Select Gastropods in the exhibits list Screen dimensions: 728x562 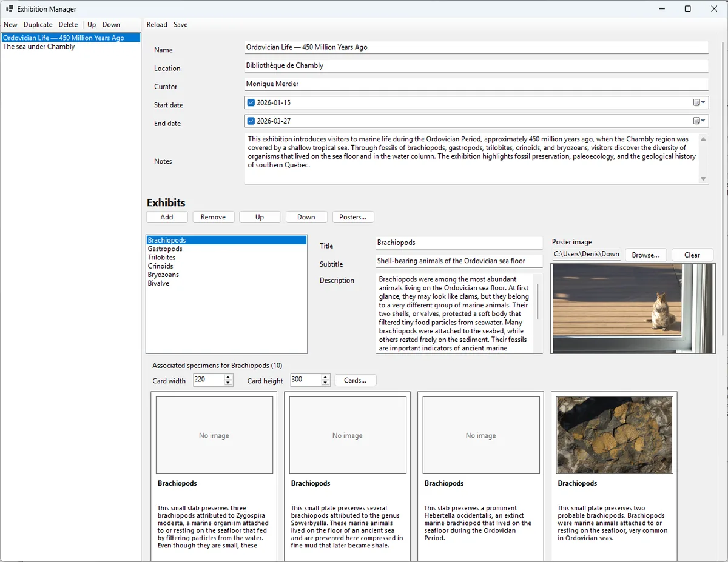(x=226, y=249)
